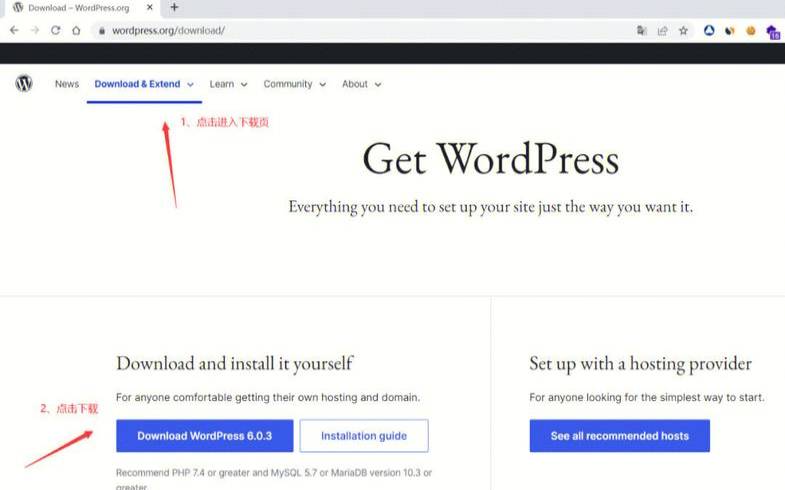Click 'For anyone comfortable getting their own hosting' text
The image size is (785, 490).
pos(268,397)
